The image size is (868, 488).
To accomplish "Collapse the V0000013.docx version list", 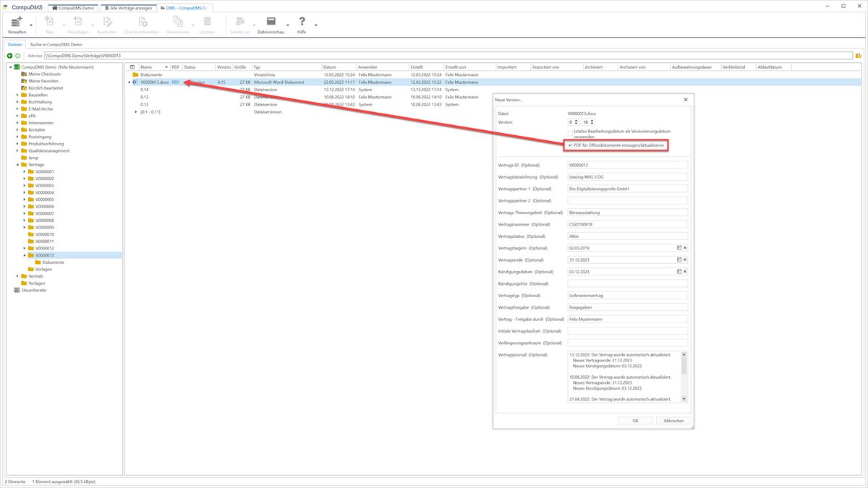I will pos(129,82).
